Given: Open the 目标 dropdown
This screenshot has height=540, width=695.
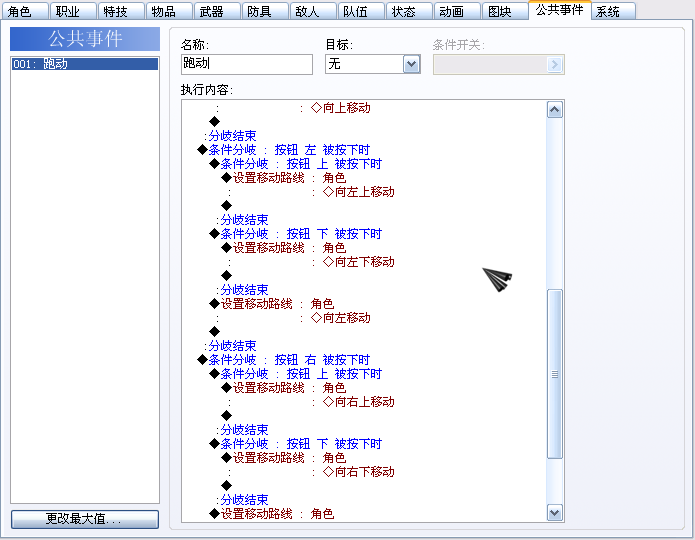Looking at the screenshot, I should tap(372, 64).
